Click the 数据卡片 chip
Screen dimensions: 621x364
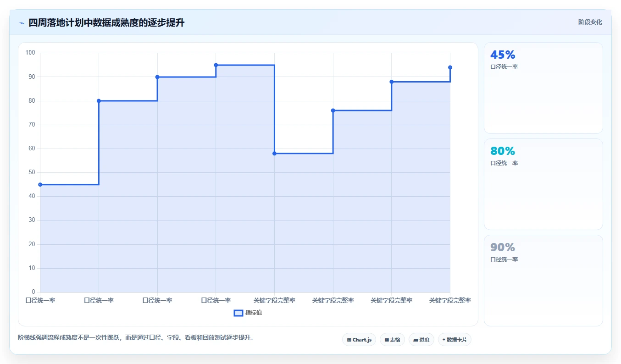pos(455,340)
